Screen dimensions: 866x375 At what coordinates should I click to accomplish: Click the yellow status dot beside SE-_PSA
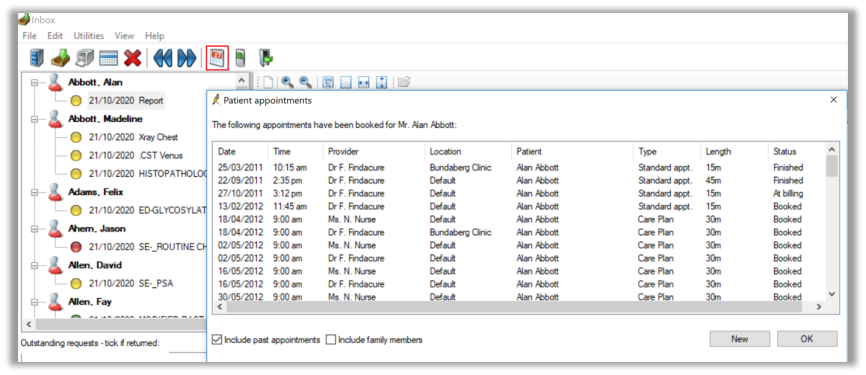[76, 283]
